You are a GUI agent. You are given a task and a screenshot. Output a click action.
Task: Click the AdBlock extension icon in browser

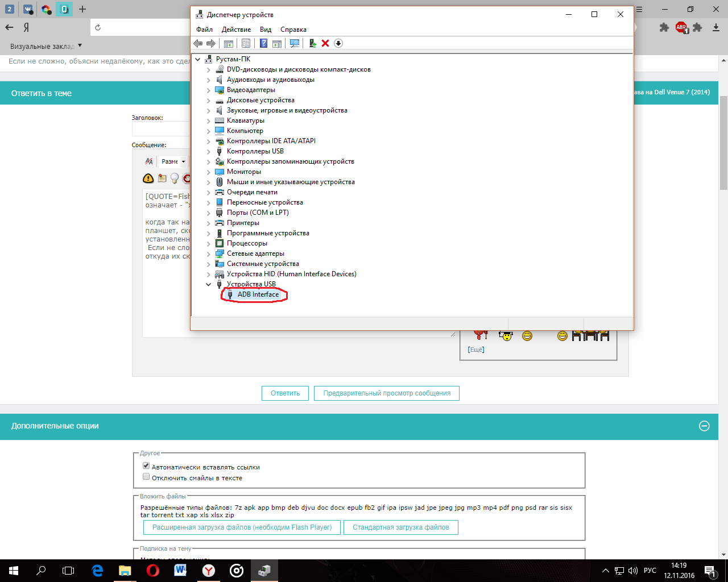(681, 27)
